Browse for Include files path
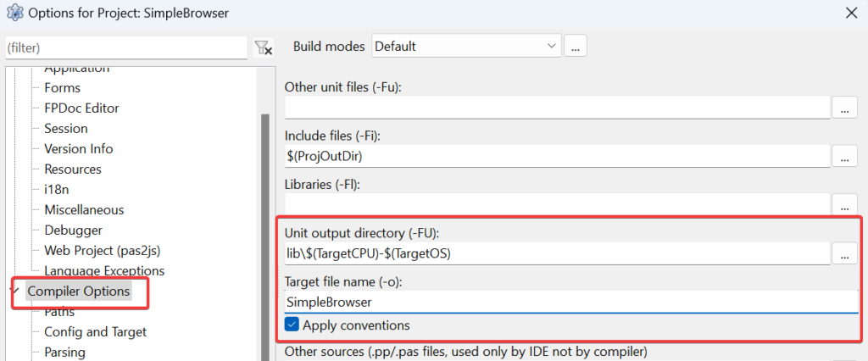 (844, 156)
